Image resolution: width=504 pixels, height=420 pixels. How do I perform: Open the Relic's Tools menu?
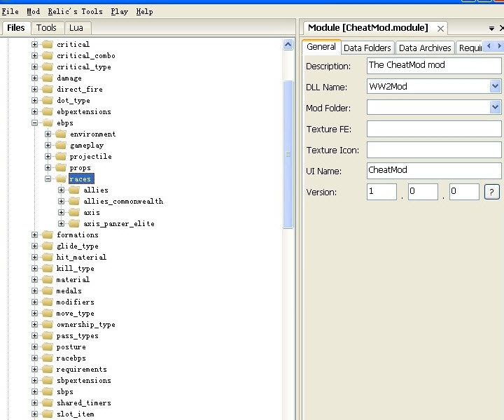75,12
